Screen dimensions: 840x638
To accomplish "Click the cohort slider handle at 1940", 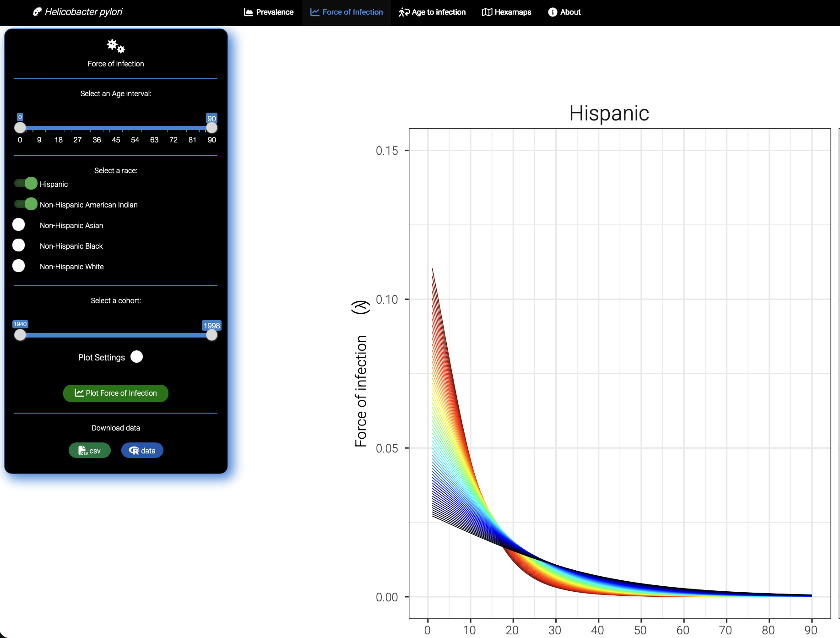I will click(20, 335).
